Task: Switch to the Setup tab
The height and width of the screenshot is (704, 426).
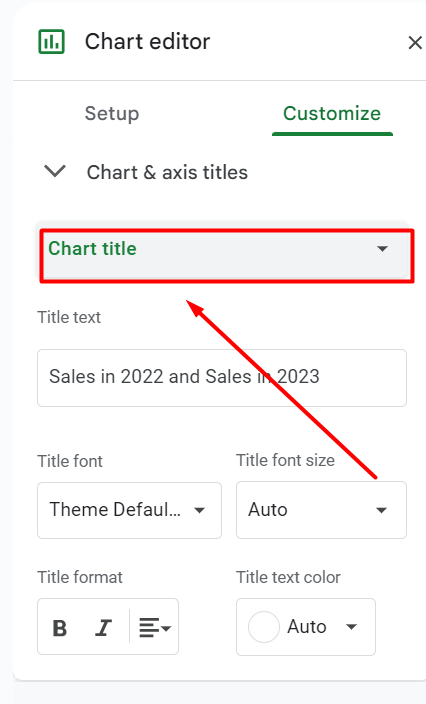Action: (x=112, y=113)
